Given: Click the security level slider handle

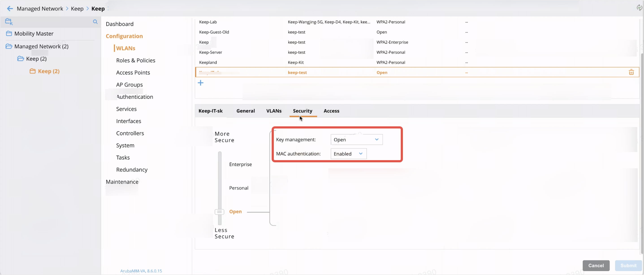Looking at the screenshot, I should (x=219, y=212).
